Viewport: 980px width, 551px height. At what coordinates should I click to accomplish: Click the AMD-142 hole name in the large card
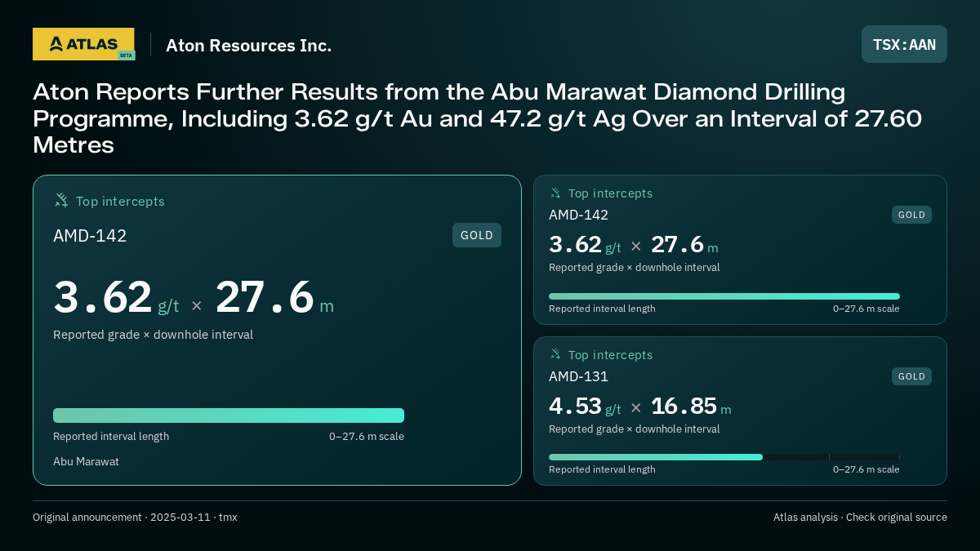(x=90, y=236)
